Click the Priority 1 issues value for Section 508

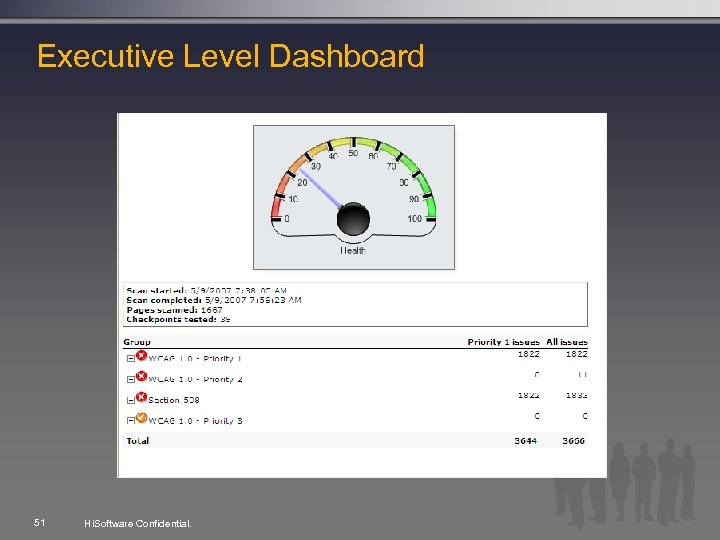coord(529,395)
